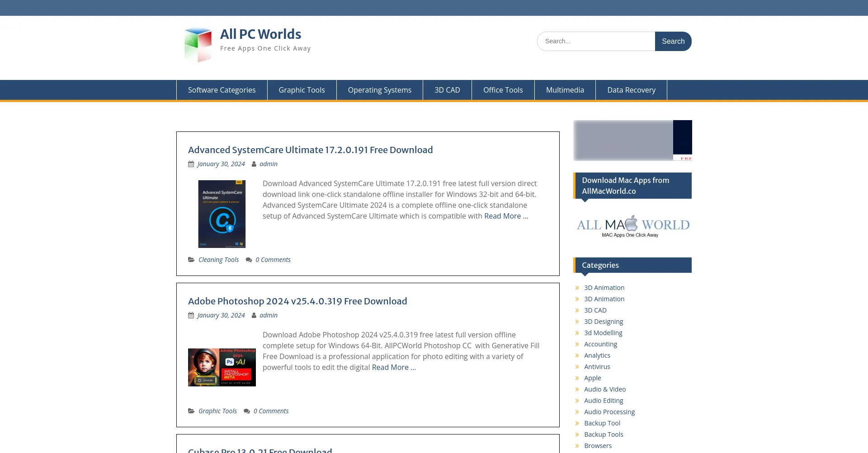Click the chevron icon beside Analytics
This screenshot has width=868, height=453.
(577, 355)
